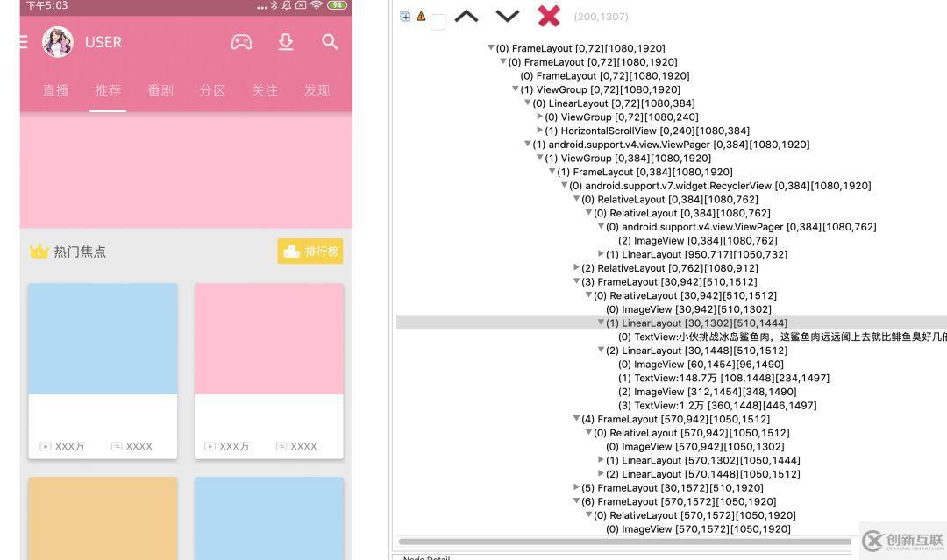Image resolution: width=947 pixels, height=560 pixels.
Task: Open the 排行榜 ranking button
Action: tap(310, 251)
